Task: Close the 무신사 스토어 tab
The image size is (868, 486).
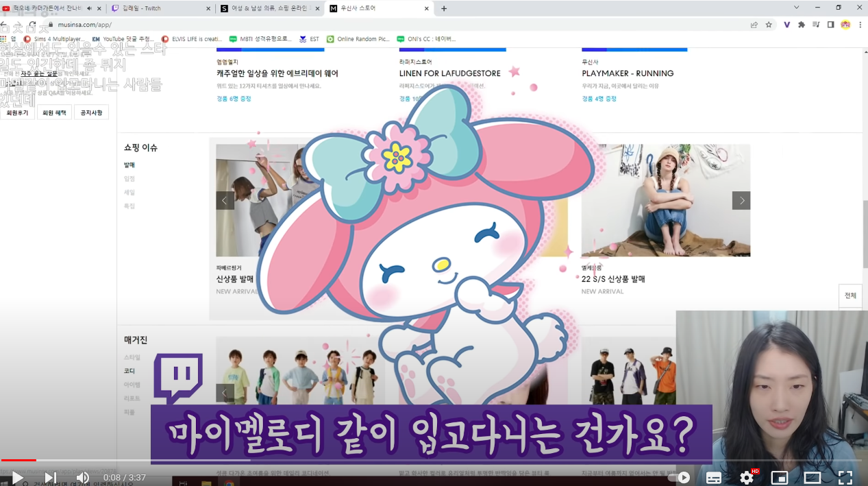Action: click(427, 8)
